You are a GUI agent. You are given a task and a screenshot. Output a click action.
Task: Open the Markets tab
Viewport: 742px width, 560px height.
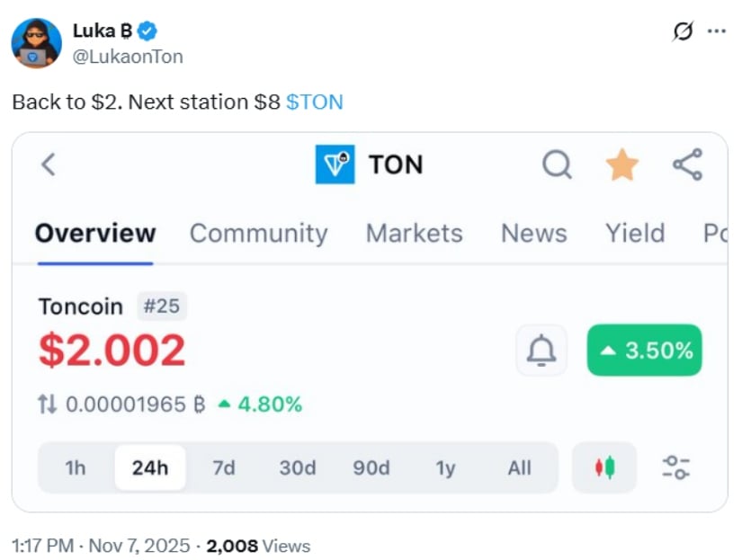tap(414, 234)
